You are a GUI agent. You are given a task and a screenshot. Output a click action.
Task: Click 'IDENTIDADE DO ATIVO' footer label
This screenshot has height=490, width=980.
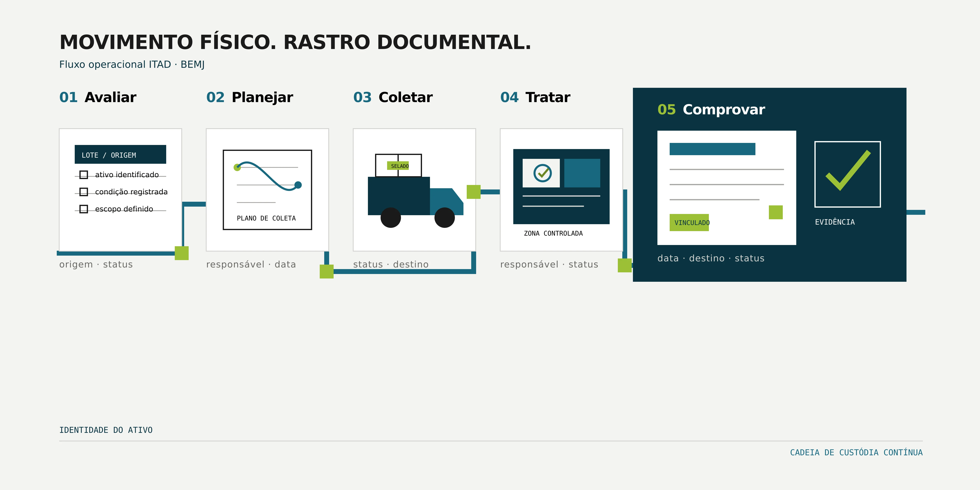coord(106,430)
